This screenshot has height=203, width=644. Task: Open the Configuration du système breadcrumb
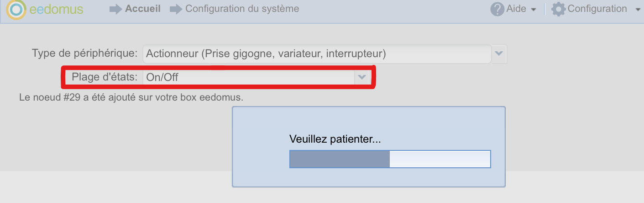pos(242,9)
